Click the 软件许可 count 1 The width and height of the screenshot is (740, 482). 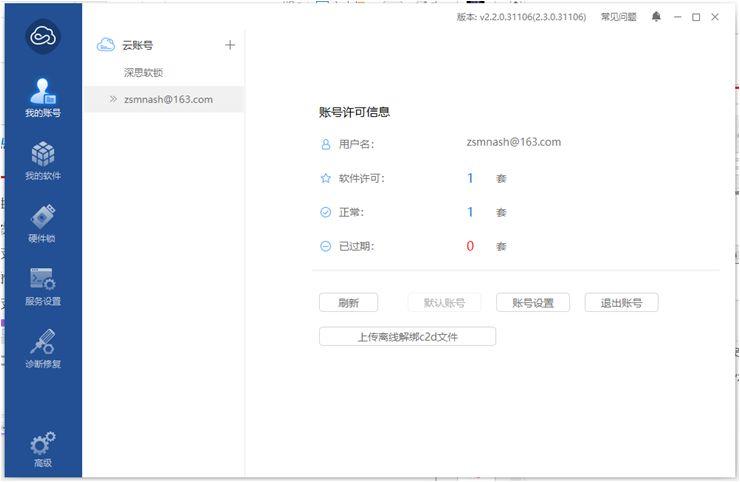(470, 178)
